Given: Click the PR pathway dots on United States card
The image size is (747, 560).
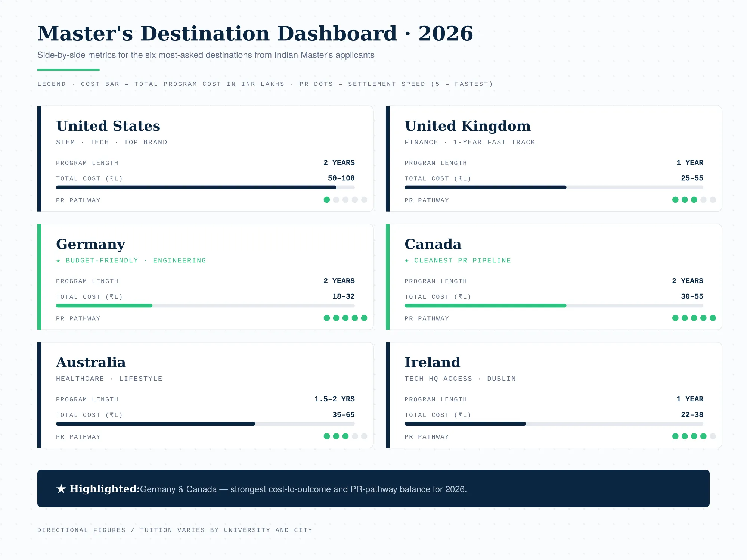Looking at the screenshot, I should pyautogui.click(x=345, y=200).
